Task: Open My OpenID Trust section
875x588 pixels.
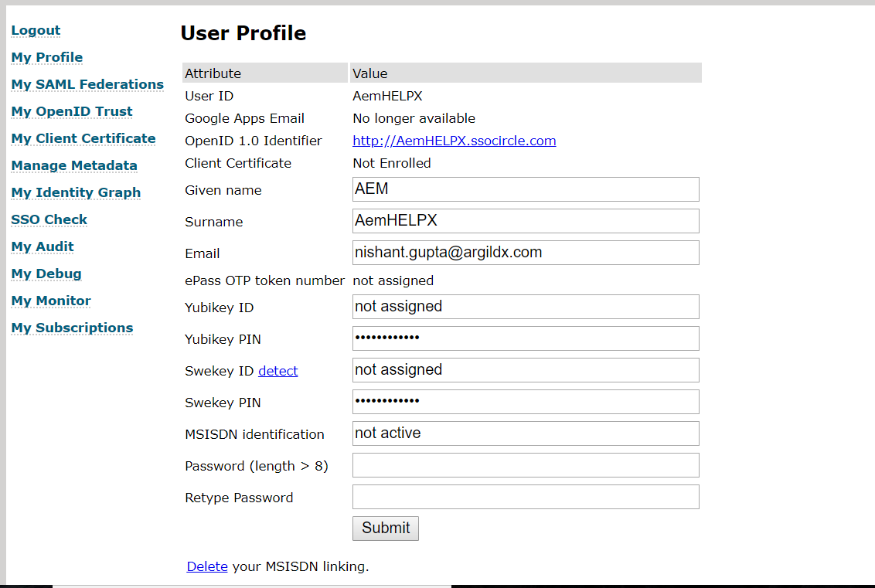Action: pyautogui.click(x=72, y=112)
